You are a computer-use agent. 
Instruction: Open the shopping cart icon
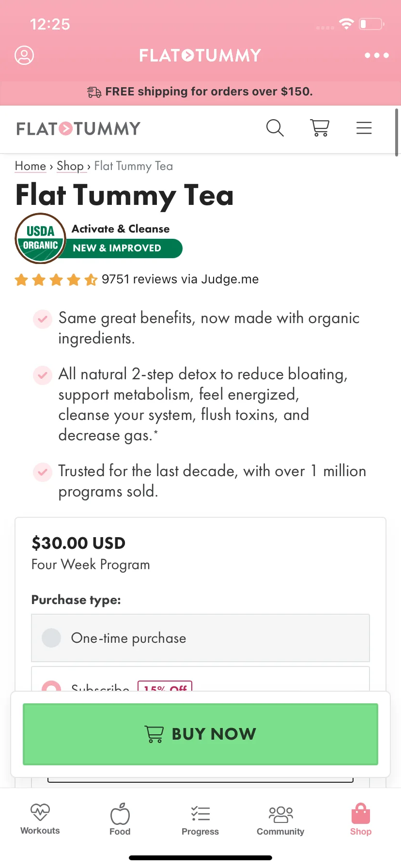click(x=320, y=128)
